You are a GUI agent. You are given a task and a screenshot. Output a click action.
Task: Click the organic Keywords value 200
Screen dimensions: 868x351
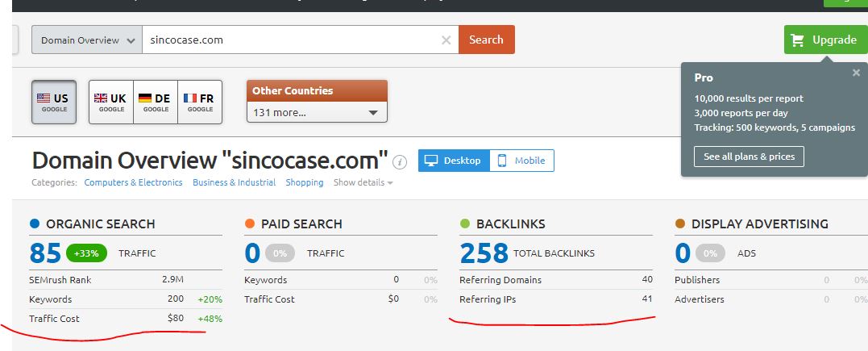[176, 299]
